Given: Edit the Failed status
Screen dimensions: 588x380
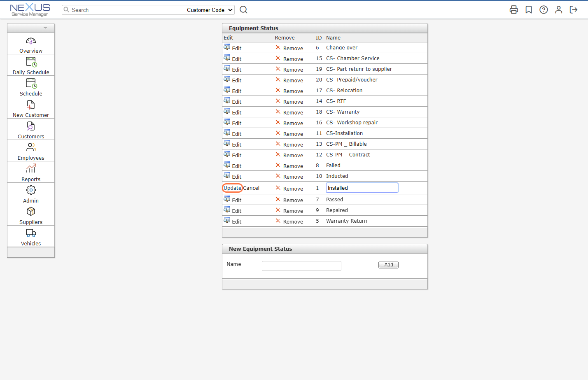Looking at the screenshot, I should click(233, 166).
